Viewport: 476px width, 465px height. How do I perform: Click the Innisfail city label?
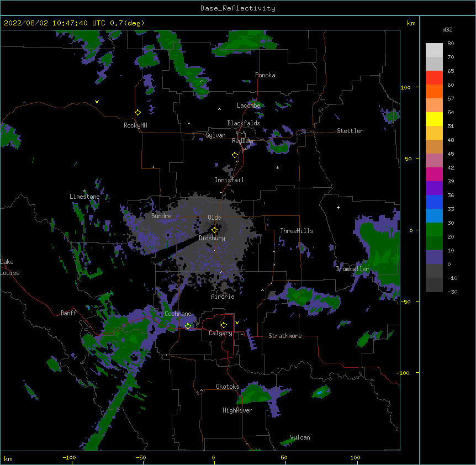pyautogui.click(x=229, y=180)
